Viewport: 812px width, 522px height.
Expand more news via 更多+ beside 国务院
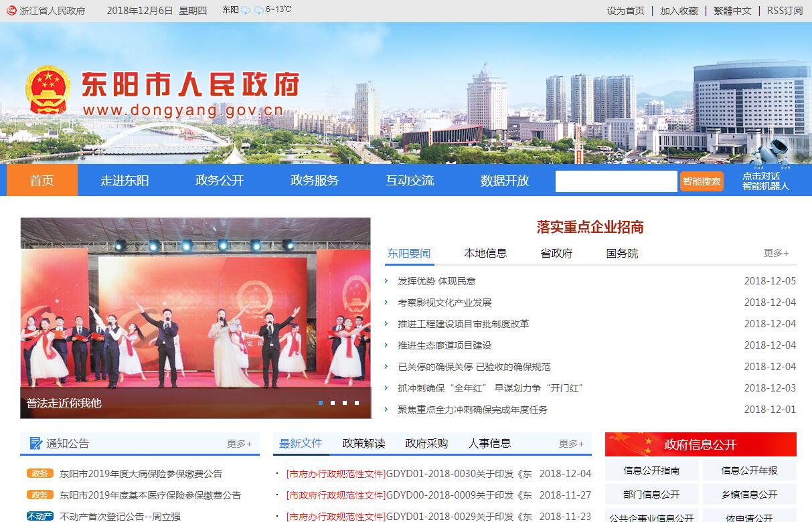point(776,253)
